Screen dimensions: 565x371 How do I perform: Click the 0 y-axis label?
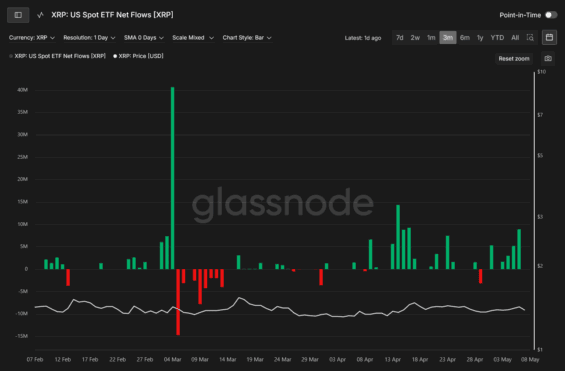point(26,269)
